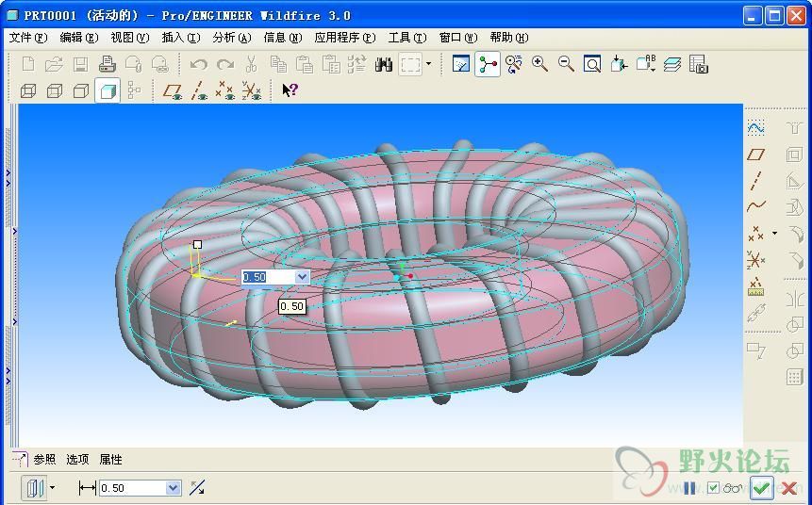Image resolution: width=812 pixels, height=505 pixels.
Task: Click the coordinate system tool in right toolbar
Action: [756, 260]
